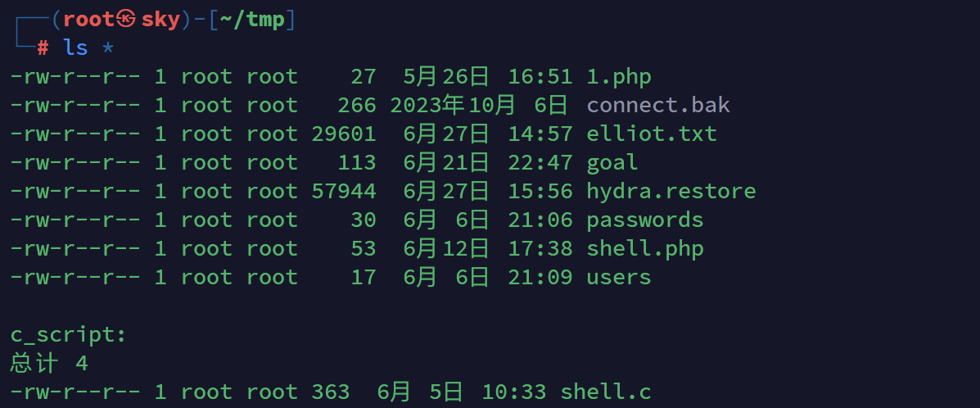Click the hostname sky in the prompt
This screenshot has width=980, height=408.
tap(160, 20)
